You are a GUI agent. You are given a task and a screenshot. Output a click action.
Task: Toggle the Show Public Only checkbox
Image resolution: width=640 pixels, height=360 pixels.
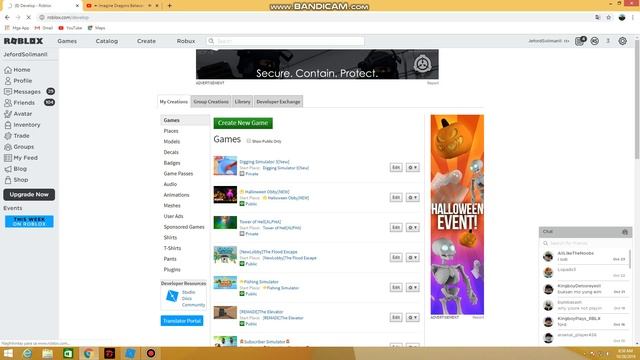click(x=249, y=141)
